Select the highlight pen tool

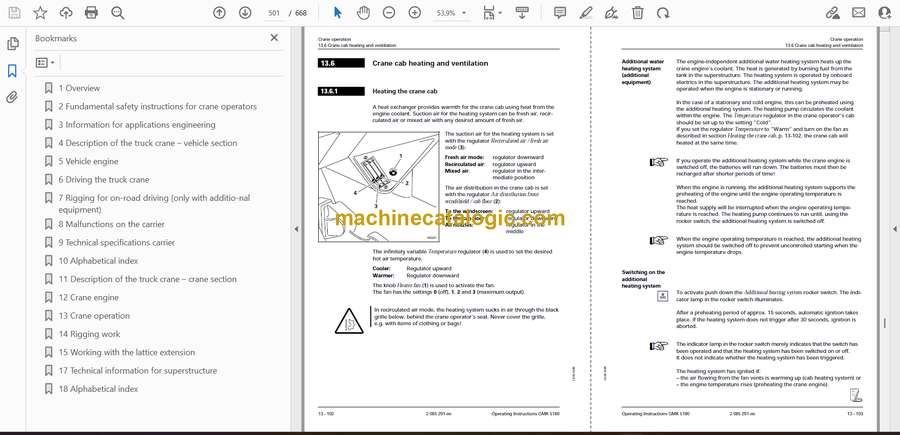tap(586, 13)
